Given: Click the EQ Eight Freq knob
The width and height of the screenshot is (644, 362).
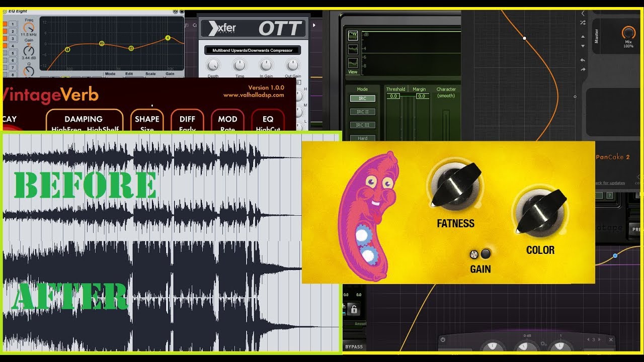Looking at the screenshot, I should pyautogui.click(x=29, y=28).
